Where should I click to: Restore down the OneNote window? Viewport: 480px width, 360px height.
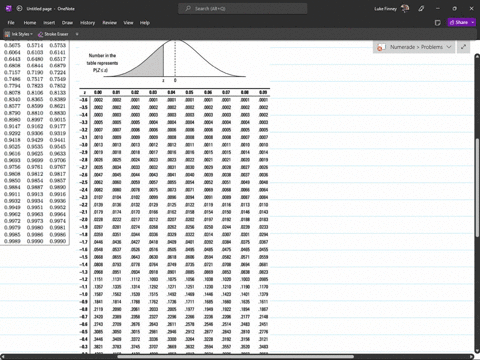coord(455,9)
